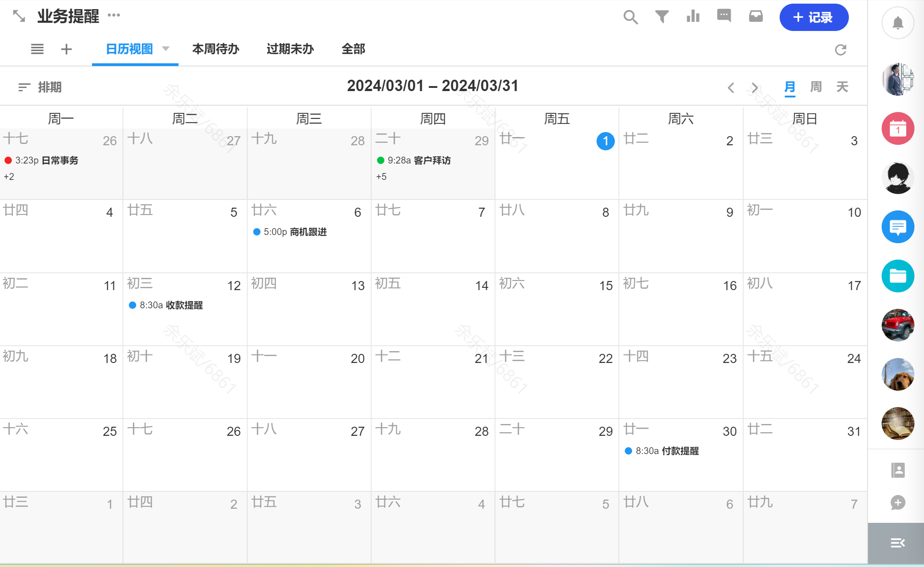
Task: Click the search magnifier icon
Action: (630, 17)
